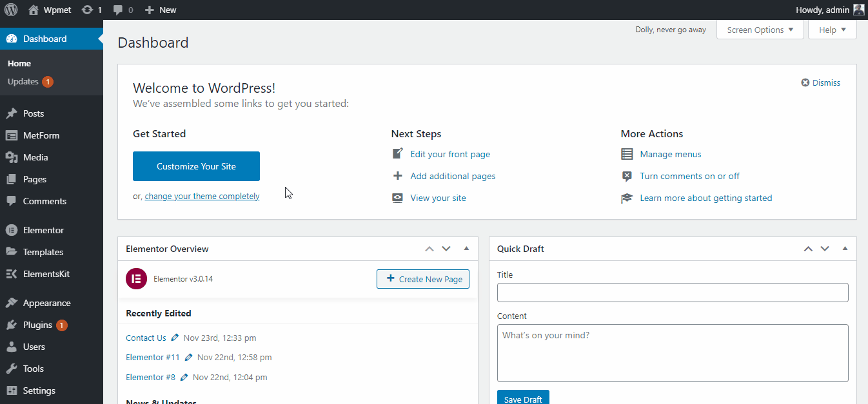Click the Templates folder icon in sidebar
868x404 pixels.
coord(12,252)
